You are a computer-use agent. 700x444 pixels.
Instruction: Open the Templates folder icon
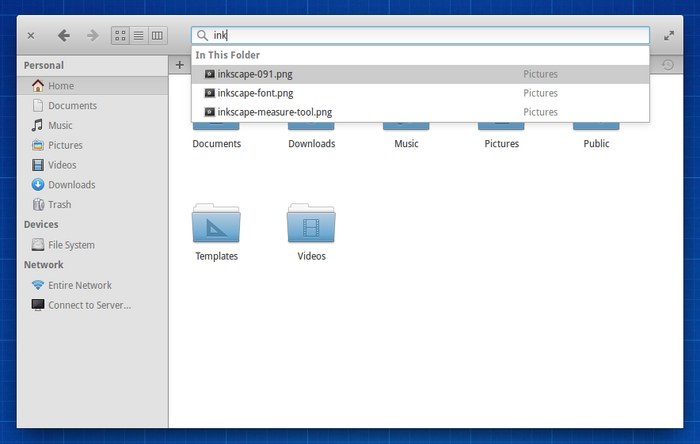(216, 225)
